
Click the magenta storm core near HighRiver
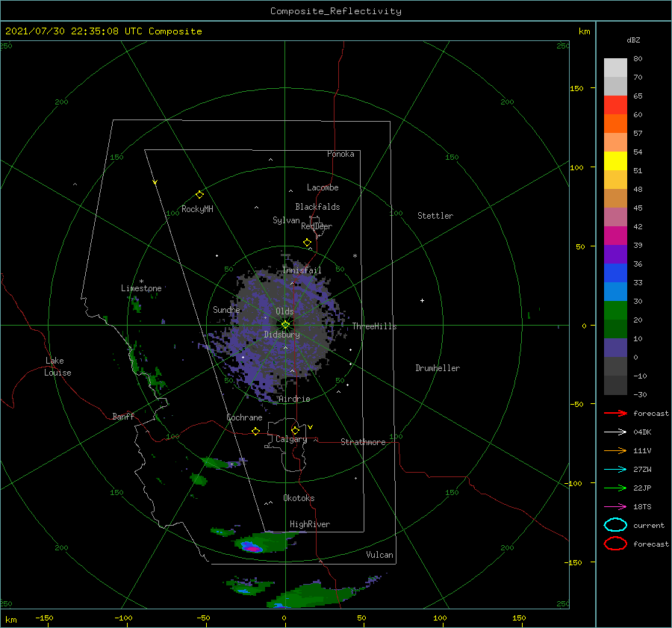(253, 549)
